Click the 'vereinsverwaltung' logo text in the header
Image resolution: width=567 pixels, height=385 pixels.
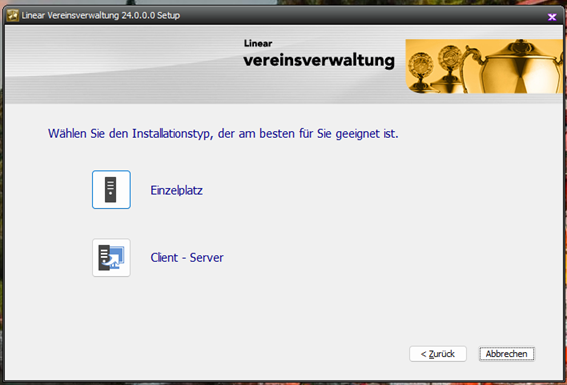click(x=319, y=60)
